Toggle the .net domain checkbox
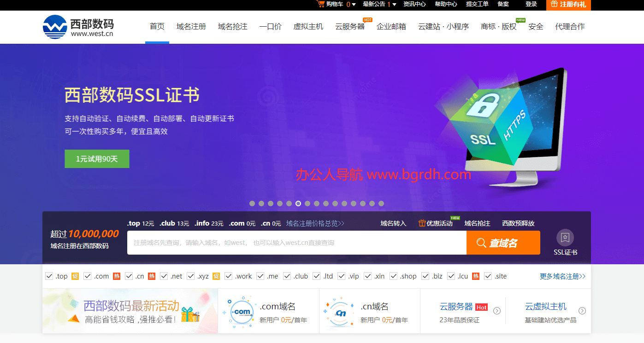This screenshot has height=343, width=644. pos(164,276)
